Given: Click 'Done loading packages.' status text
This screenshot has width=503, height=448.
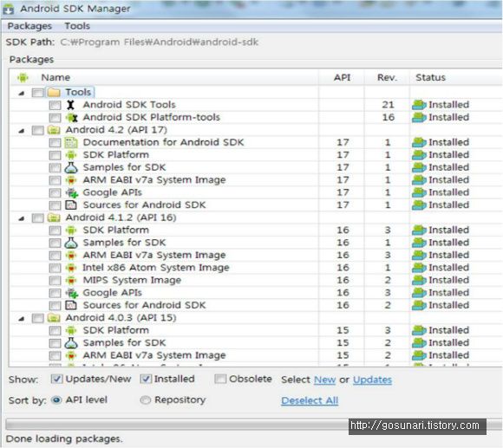Looking at the screenshot, I should click(64, 438).
